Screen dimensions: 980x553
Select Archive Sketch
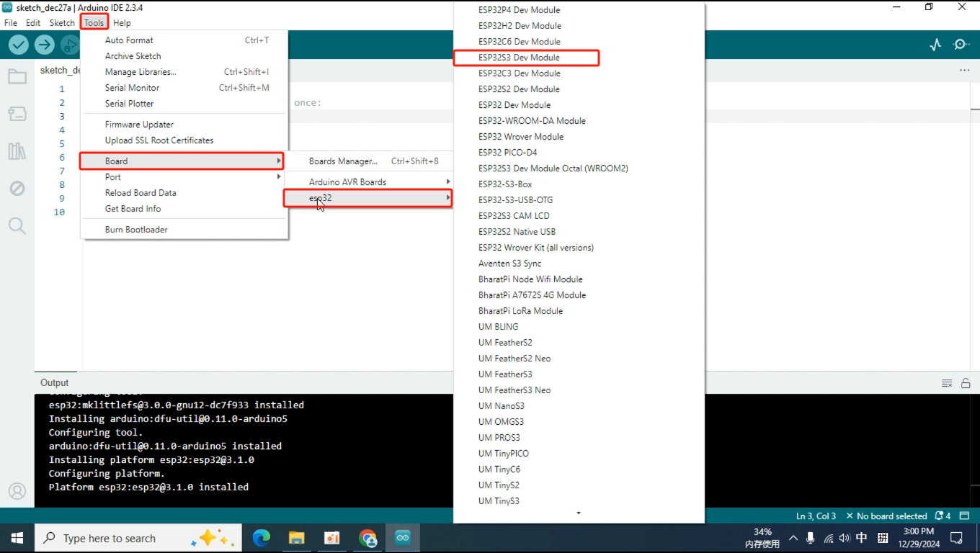tap(184, 56)
